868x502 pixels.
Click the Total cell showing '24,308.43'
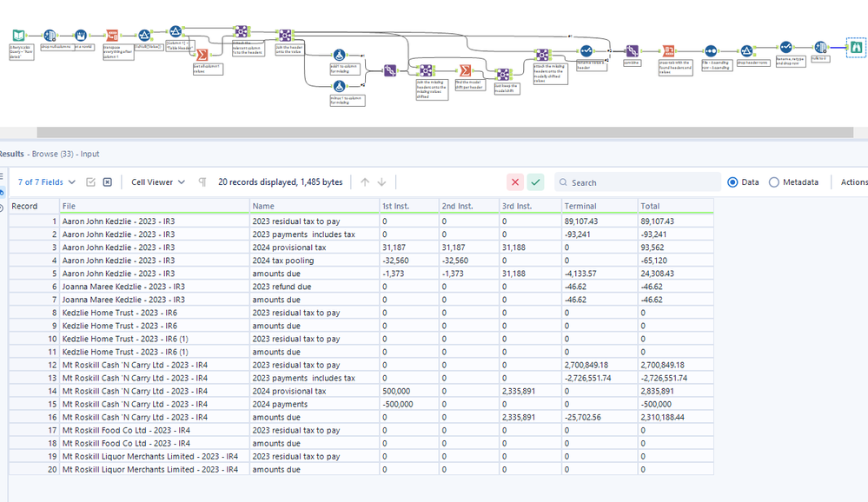pyautogui.click(x=675, y=274)
